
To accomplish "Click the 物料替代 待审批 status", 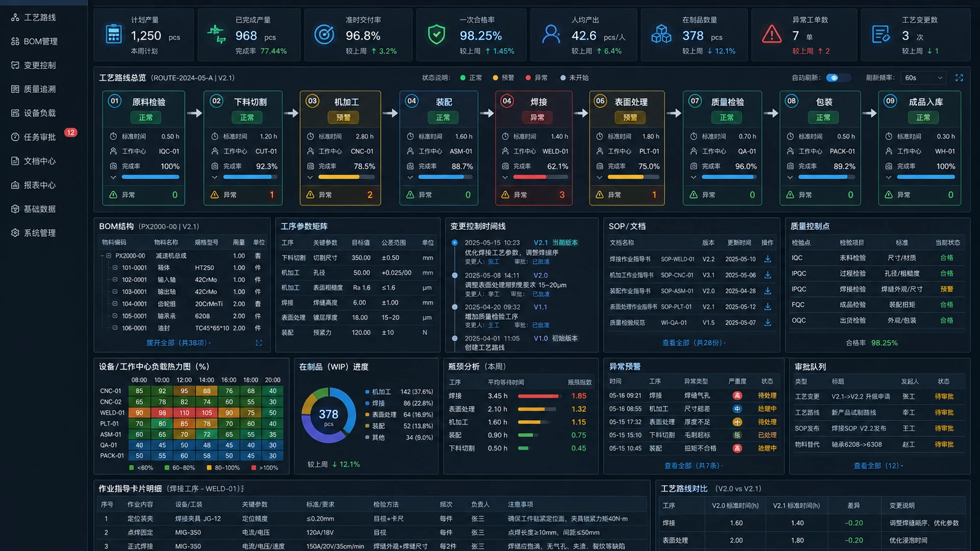I will click(944, 444).
